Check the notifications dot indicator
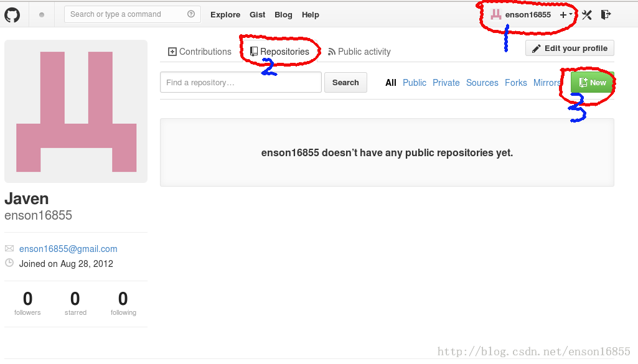The image size is (638, 364). (x=42, y=15)
